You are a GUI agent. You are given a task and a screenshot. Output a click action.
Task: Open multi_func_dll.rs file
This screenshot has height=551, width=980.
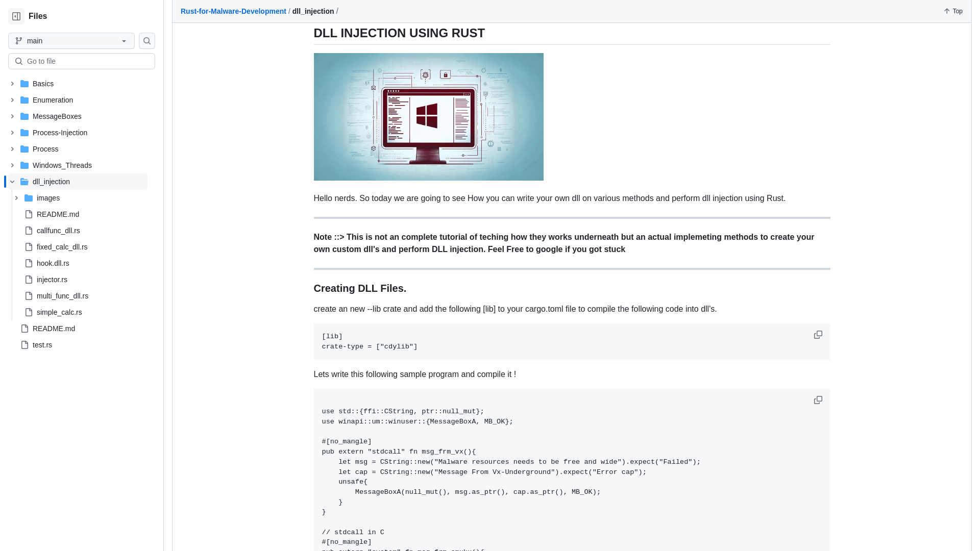[x=62, y=296]
